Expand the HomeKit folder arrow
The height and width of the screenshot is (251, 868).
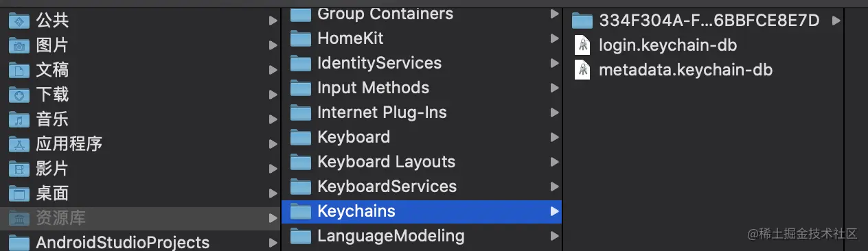pyautogui.click(x=554, y=38)
